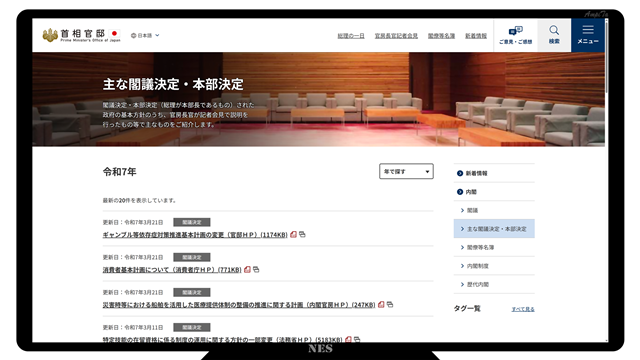
Task: Click the circle arrow icon beside 新着情報
Action: coord(460,173)
